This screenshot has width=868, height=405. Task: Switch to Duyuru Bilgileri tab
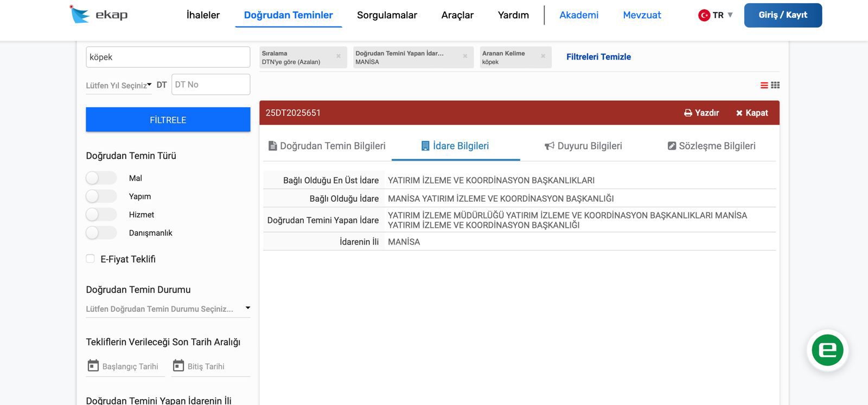point(583,146)
